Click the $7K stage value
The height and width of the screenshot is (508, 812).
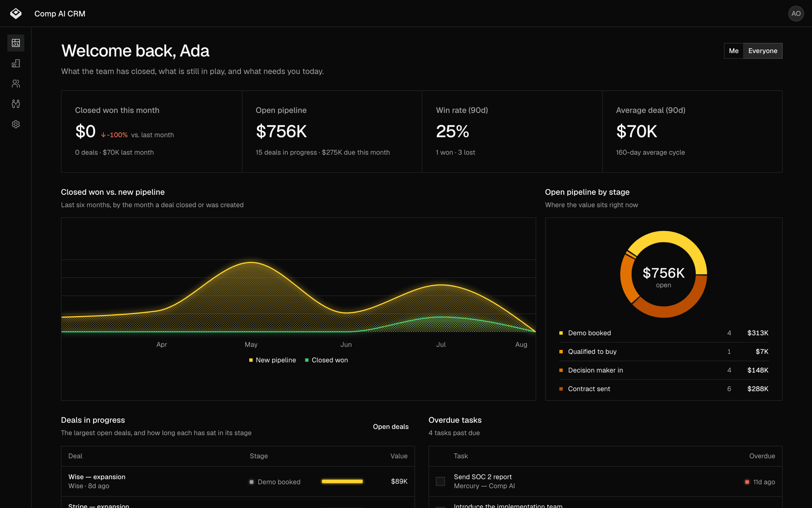click(x=762, y=351)
